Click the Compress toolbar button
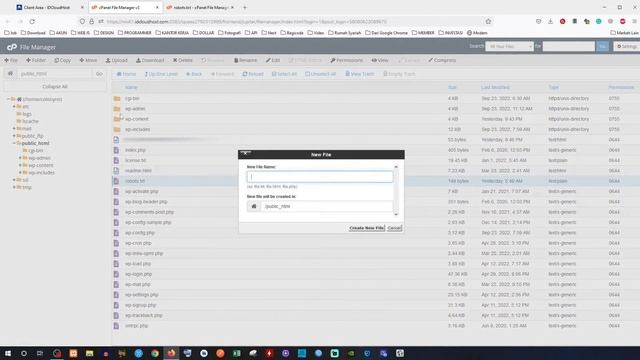Screen dimensions: 640x360 442,60
